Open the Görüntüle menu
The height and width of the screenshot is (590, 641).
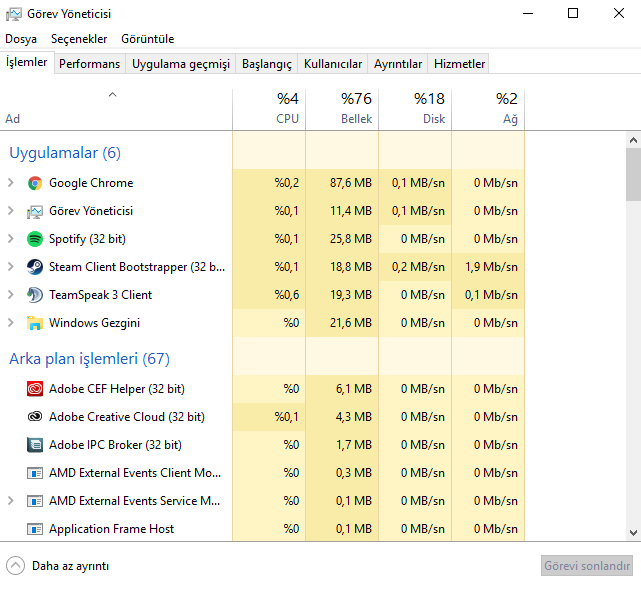click(148, 39)
